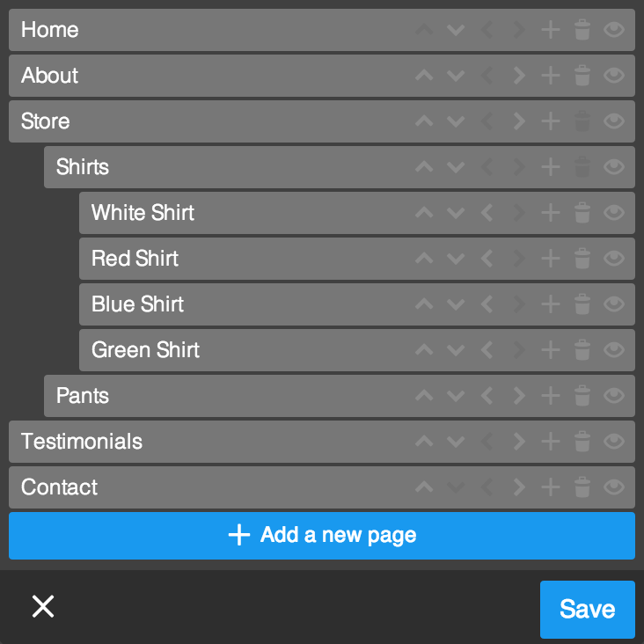Hide the Blue Shirt page with eye icon
644x644 pixels.
[x=614, y=304]
